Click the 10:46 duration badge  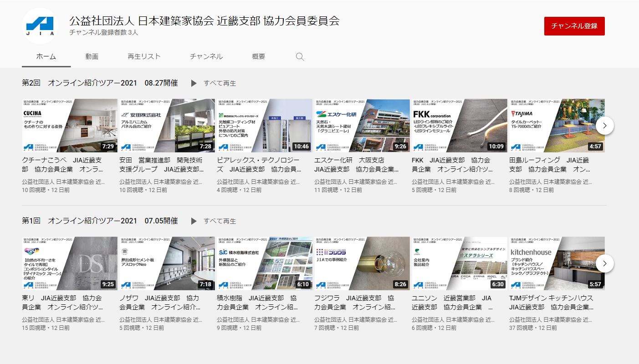301,147
